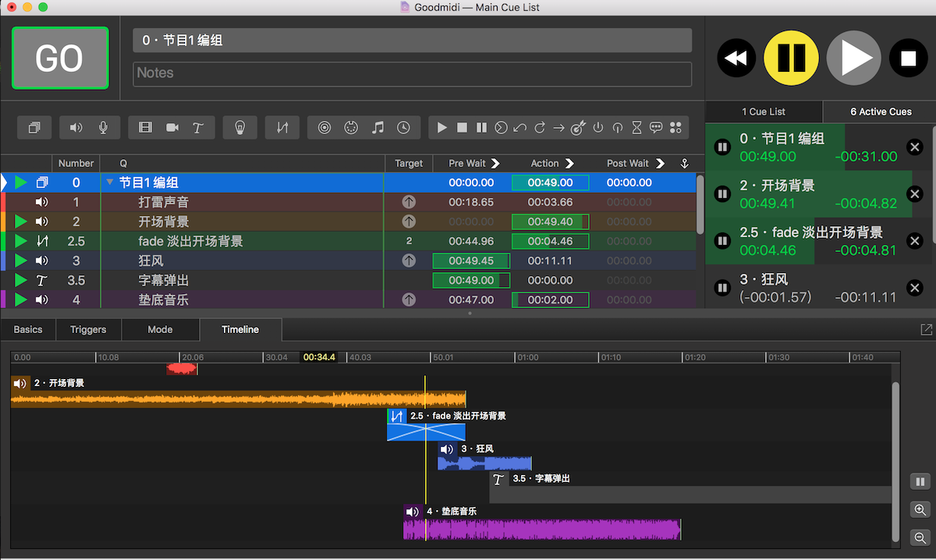Add a new Video cue from toolbar
The width and height of the screenshot is (936, 560).
[145, 127]
